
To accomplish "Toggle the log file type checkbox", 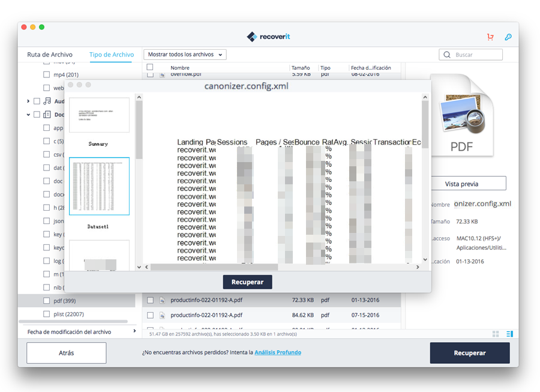I will point(46,261).
